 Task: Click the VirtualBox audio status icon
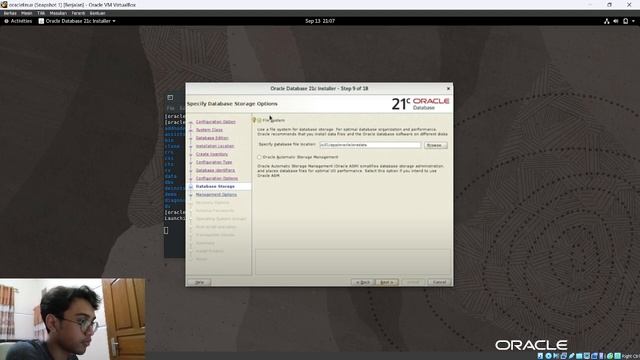[x=556, y=356]
